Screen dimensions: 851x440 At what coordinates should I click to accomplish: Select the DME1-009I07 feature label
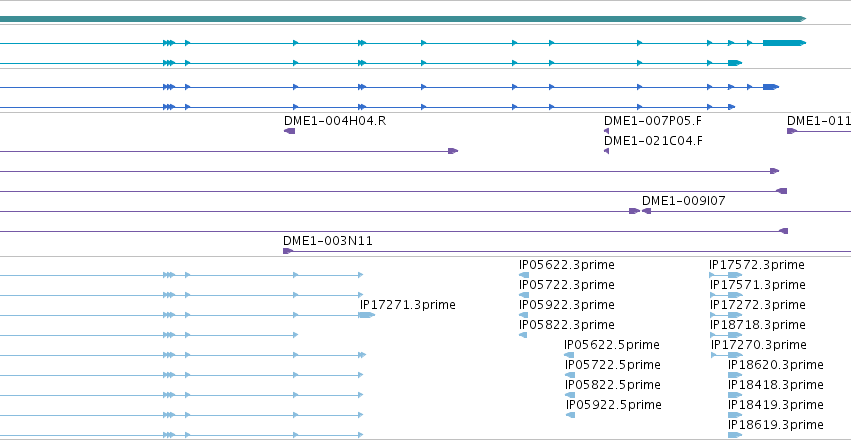683,201
